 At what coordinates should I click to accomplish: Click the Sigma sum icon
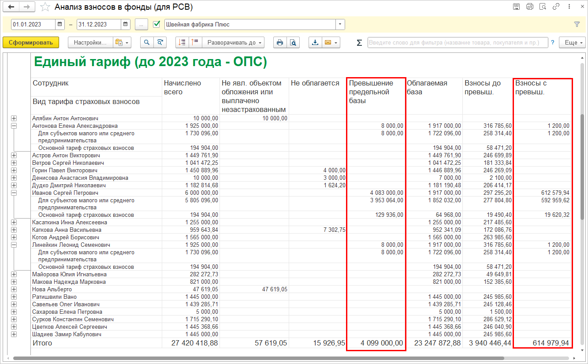(x=359, y=43)
